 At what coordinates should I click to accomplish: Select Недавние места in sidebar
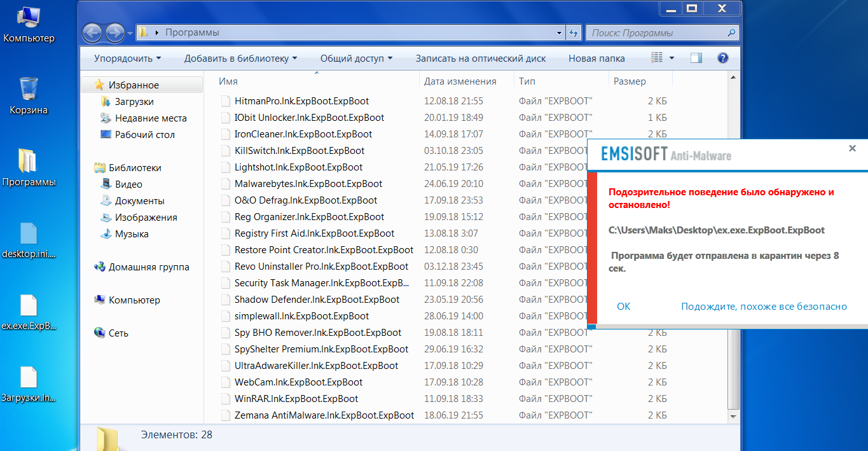point(151,118)
